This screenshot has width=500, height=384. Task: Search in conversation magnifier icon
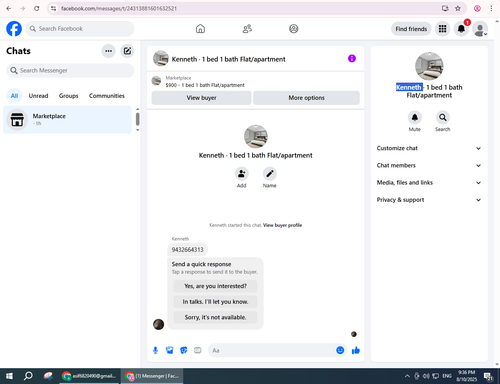443,117
